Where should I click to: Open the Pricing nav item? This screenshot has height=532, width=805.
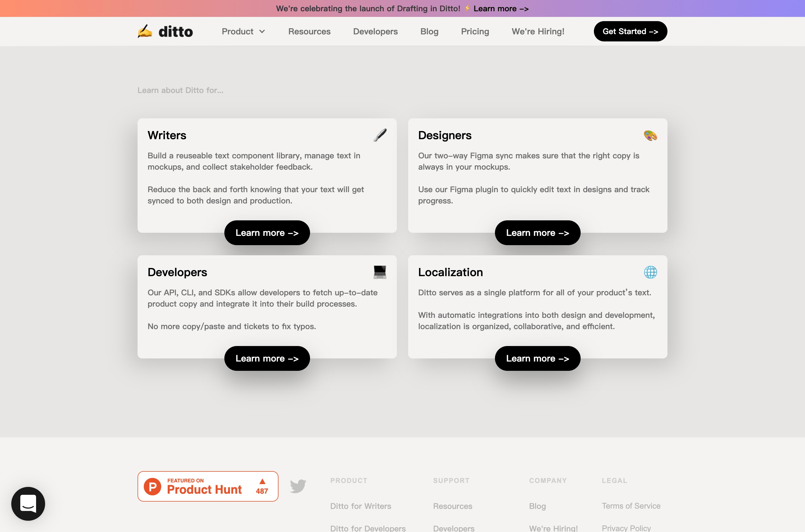tap(475, 32)
